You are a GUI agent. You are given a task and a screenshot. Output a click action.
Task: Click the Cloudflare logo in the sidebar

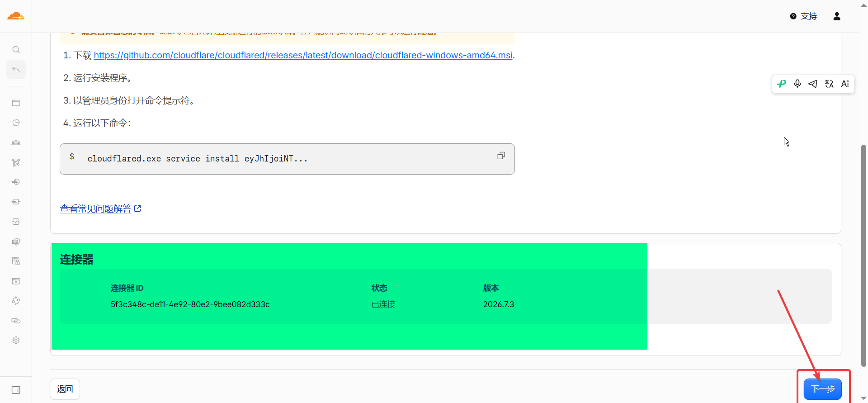[16, 16]
